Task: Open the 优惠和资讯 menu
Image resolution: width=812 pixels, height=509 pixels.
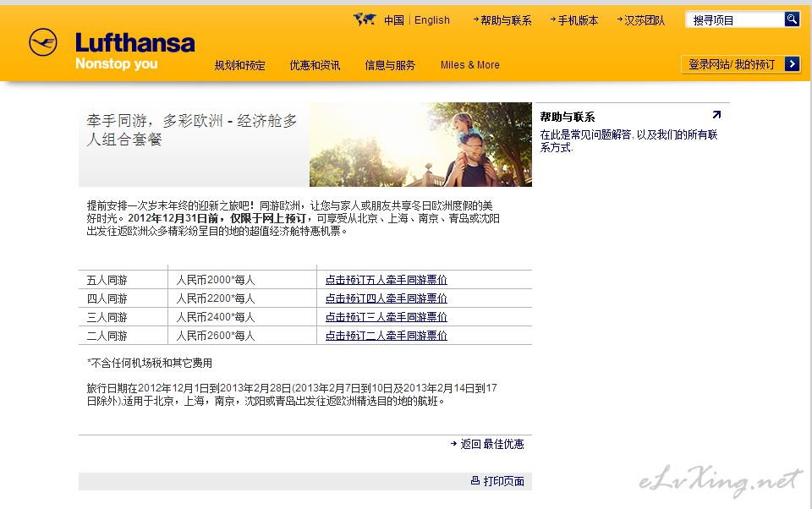Action: tap(315, 65)
